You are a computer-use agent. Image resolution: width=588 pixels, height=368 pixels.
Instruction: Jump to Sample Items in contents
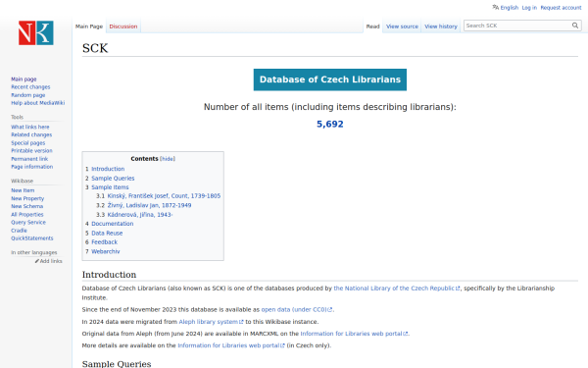pyautogui.click(x=110, y=187)
